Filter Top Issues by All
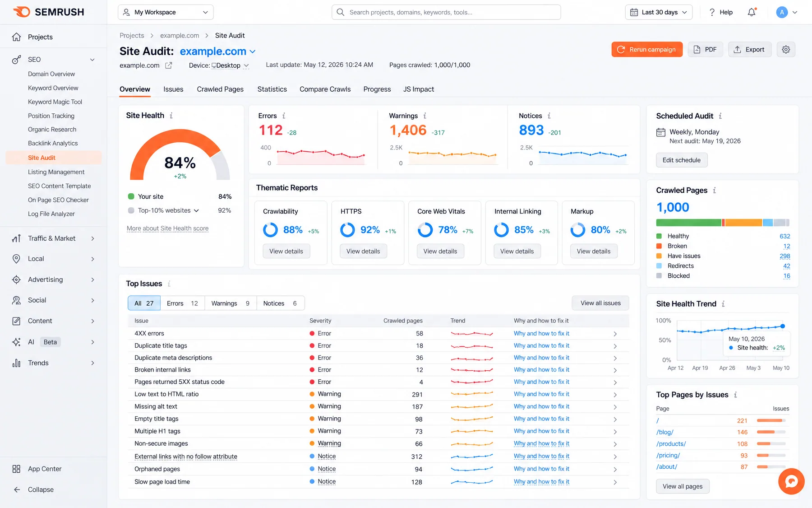The height and width of the screenshot is (508, 812). click(x=144, y=303)
